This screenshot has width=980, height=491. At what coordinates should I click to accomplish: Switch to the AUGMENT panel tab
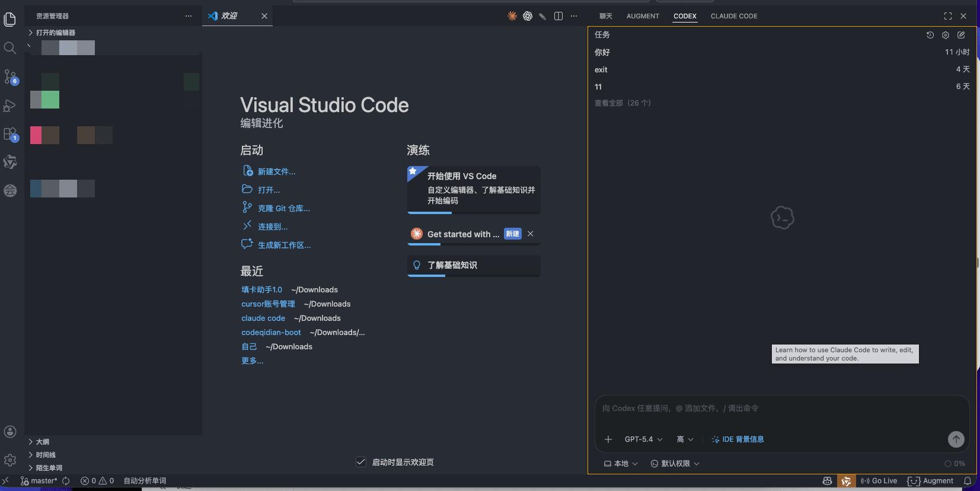pyautogui.click(x=643, y=16)
